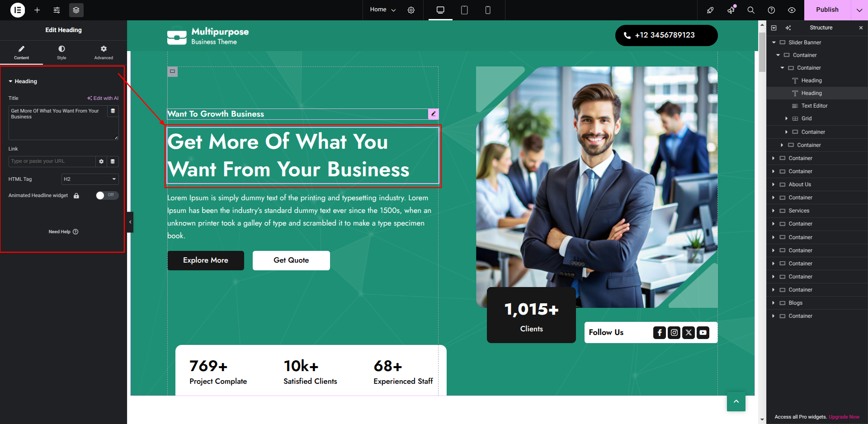Open the Add Element plus icon

click(x=37, y=10)
